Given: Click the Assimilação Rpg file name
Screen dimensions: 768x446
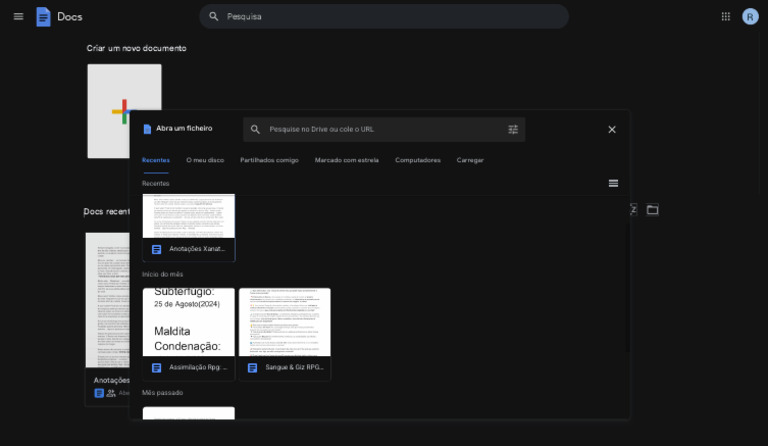Looking at the screenshot, I should [198, 367].
